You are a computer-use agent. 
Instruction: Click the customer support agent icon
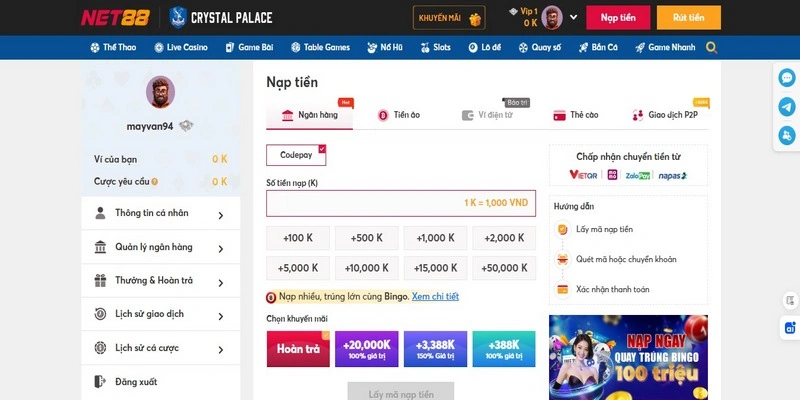[787, 136]
